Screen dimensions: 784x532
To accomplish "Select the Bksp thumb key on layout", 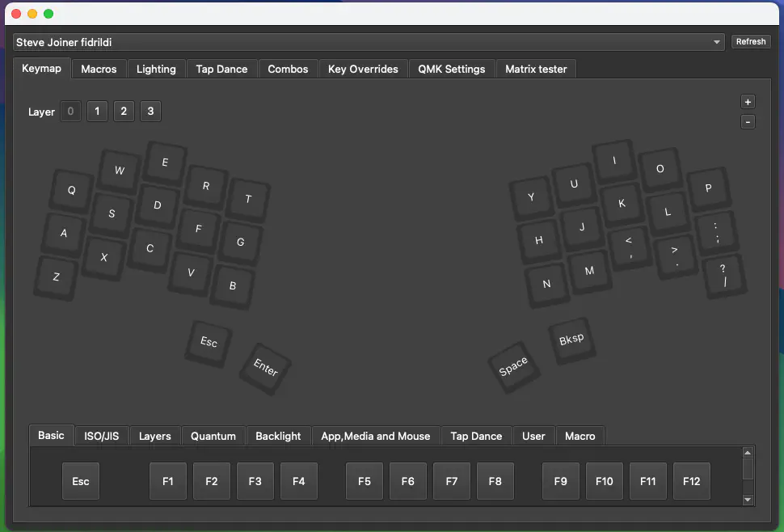I will [571, 339].
